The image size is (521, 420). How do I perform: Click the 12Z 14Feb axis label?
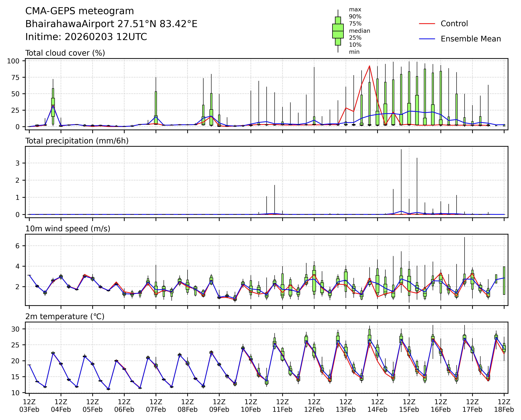click(x=377, y=406)
